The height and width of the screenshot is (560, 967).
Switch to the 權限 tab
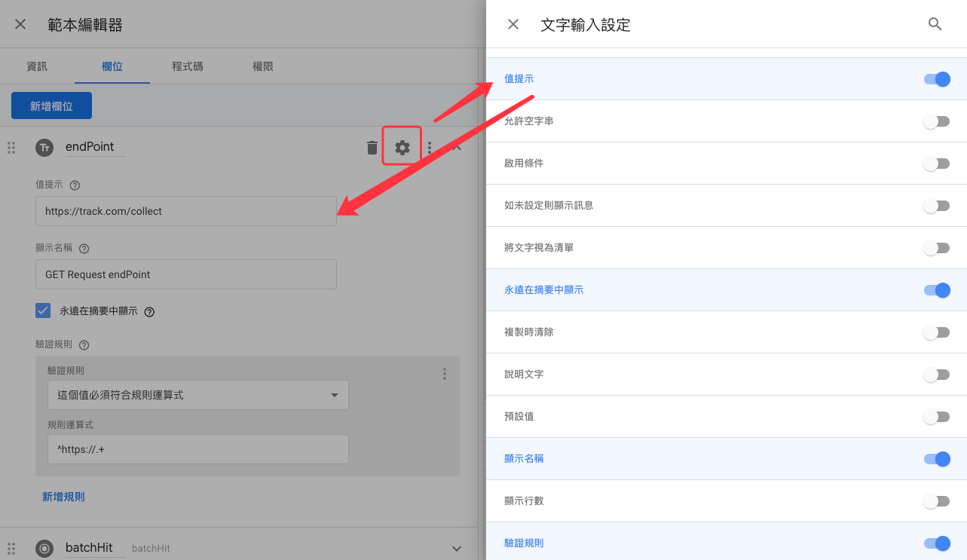(x=263, y=66)
